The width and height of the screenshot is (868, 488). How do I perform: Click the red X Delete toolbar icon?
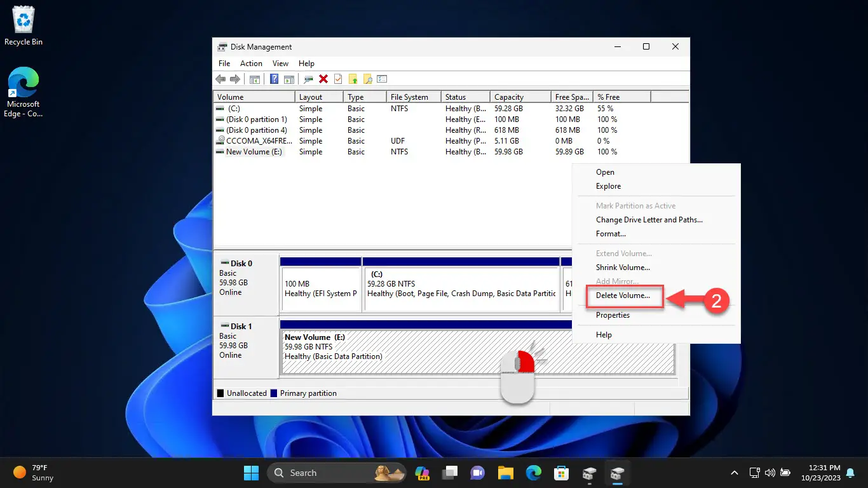323,79
